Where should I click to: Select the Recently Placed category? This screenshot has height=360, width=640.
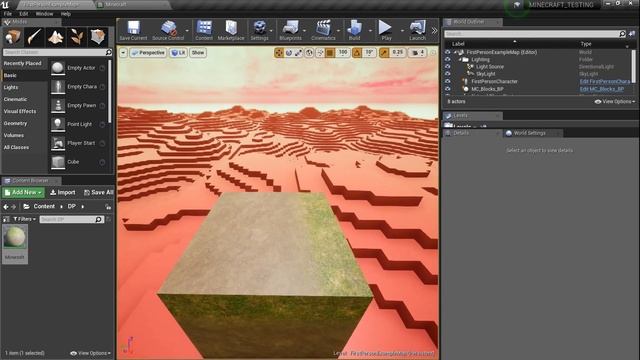22,64
